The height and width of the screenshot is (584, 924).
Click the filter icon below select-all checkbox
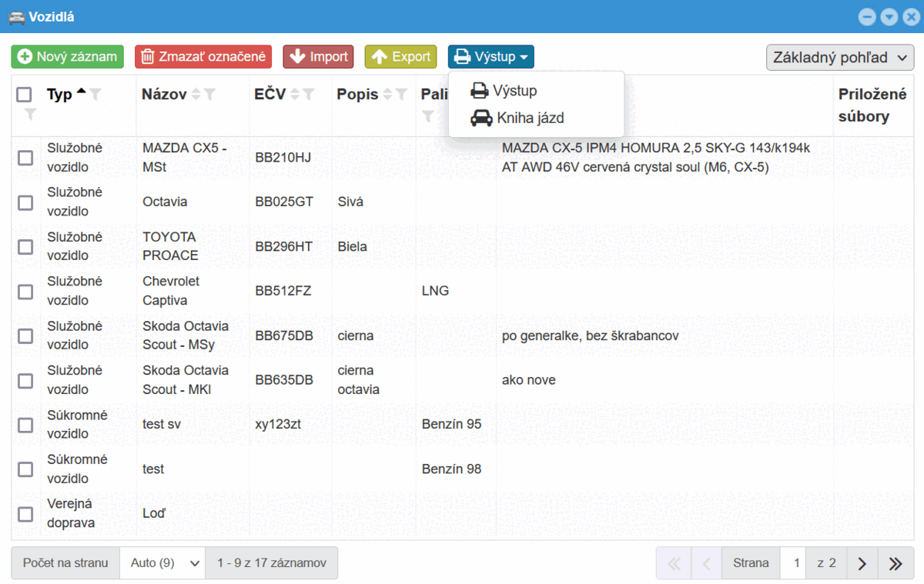coord(30,115)
